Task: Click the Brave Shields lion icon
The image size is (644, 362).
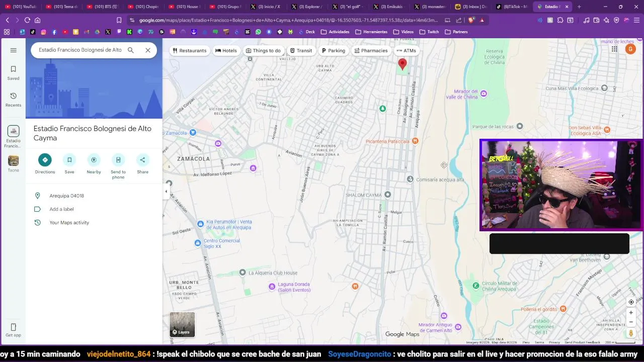Action: [471, 20]
